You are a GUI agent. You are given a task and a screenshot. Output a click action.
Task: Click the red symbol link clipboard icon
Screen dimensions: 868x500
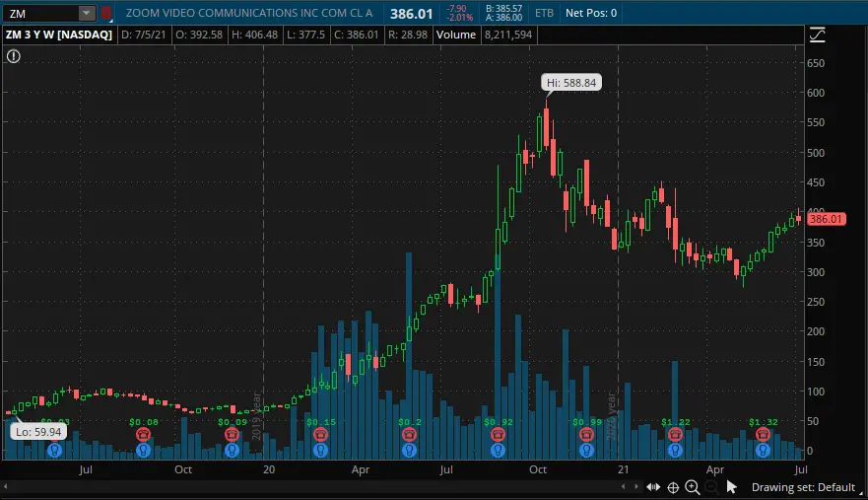coord(105,13)
